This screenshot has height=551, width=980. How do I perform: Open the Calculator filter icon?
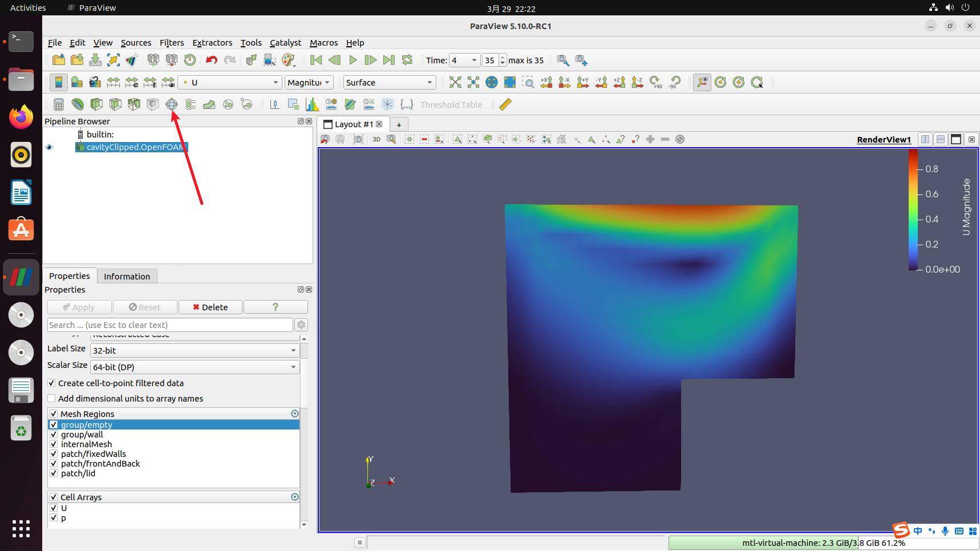point(58,104)
